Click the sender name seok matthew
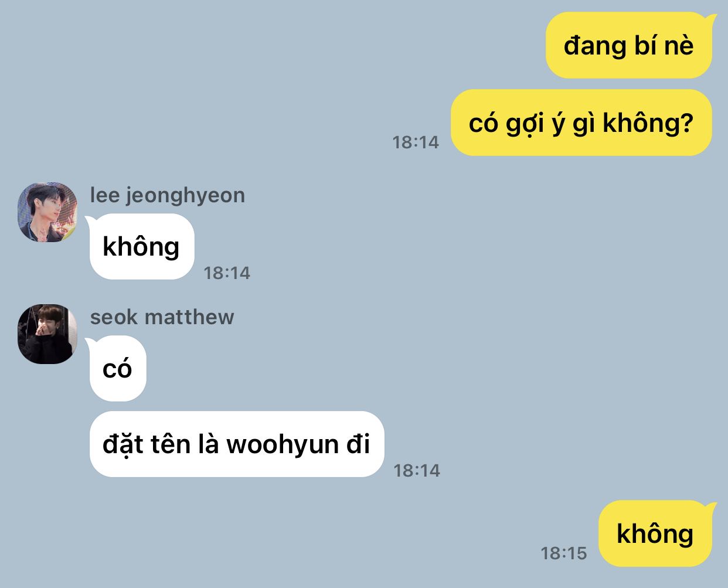Image resolution: width=728 pixels, height=588 pixels. click(162, 317)
